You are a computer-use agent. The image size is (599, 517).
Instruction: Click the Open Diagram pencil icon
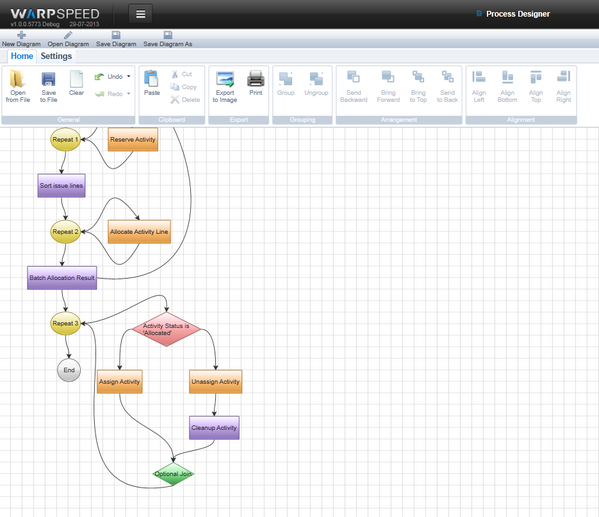tap(68, 35)
